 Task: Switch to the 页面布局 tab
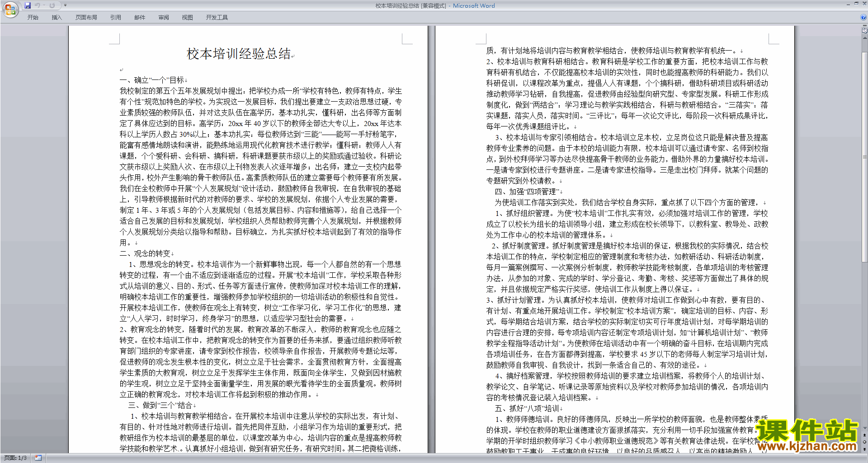[86, 17]
